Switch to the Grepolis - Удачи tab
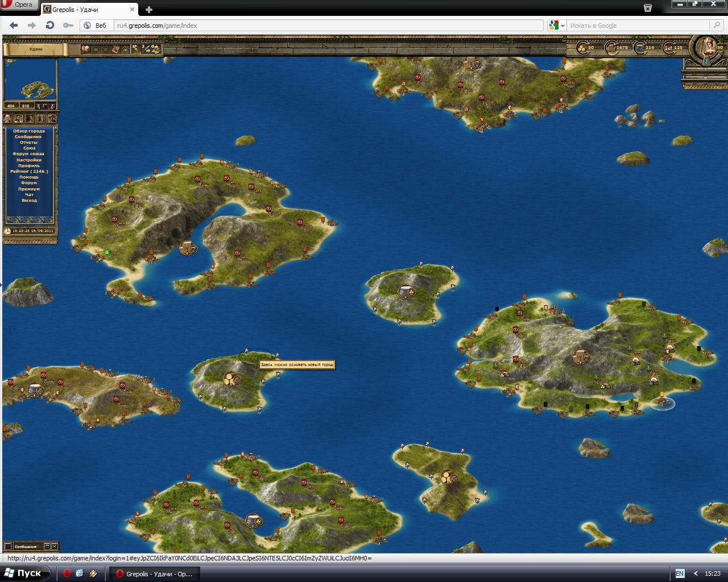This screenshot has width=728, height=582. [x=89, y=9]
